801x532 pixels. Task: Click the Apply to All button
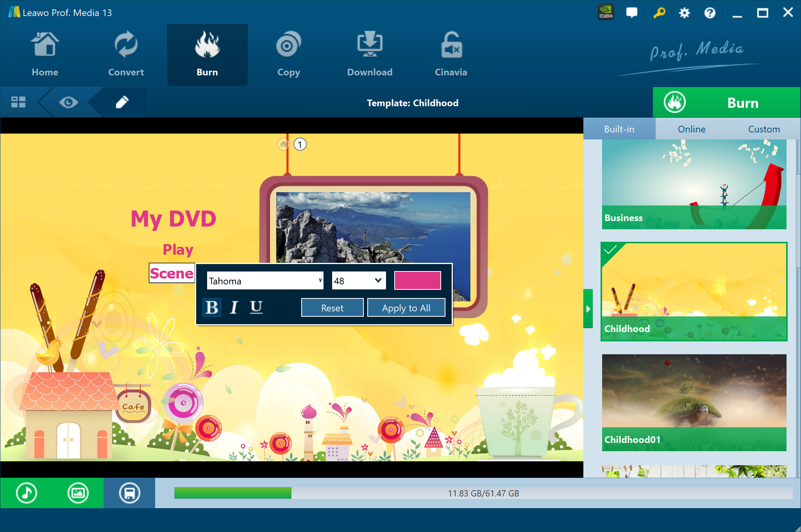[x=406, y=308]
